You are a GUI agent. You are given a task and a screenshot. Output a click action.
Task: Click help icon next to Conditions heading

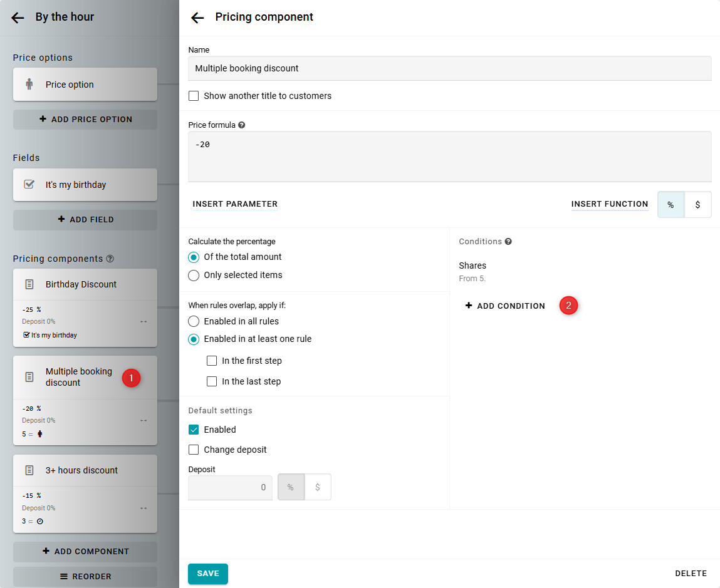tap(508, 242)
